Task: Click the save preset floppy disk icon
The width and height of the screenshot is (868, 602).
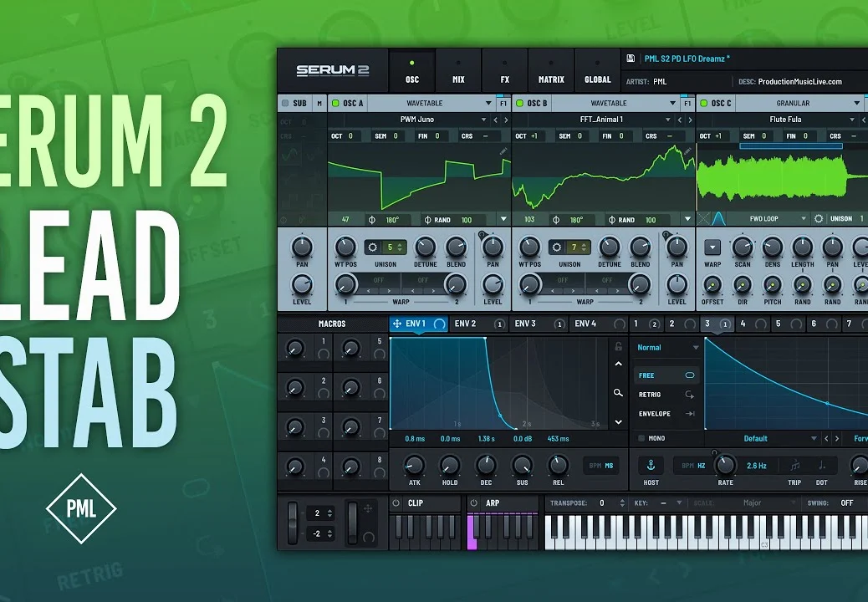Action: [x=631, y=58]
